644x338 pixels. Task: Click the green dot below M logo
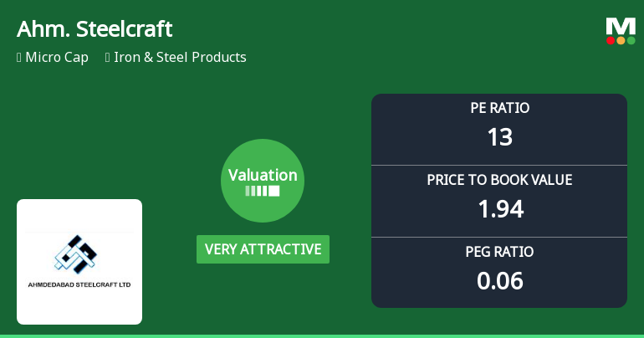tap(631, 40)
